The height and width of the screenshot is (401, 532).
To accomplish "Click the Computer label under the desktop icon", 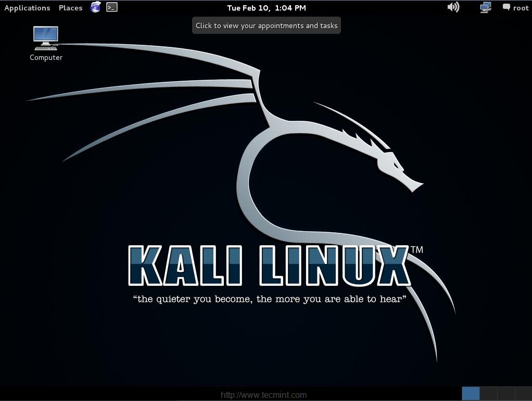I will 46,57.
